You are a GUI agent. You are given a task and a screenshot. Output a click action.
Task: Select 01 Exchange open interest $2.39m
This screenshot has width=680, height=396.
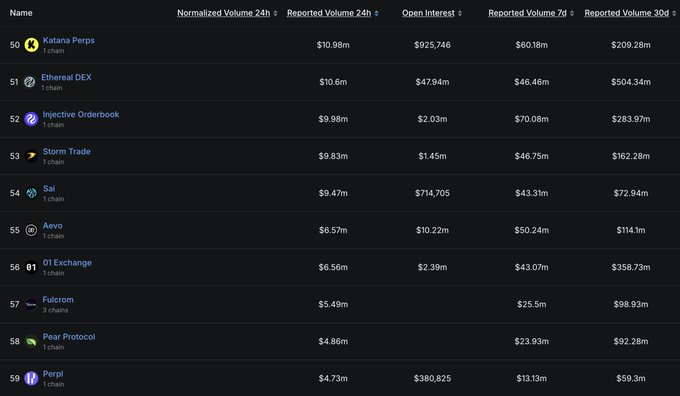point(432,267)
